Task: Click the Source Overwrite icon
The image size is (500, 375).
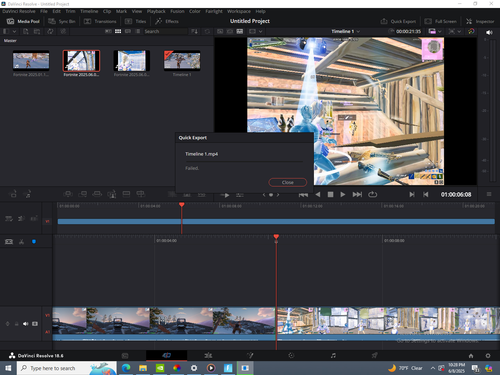Action: click(x=141, y=194)
